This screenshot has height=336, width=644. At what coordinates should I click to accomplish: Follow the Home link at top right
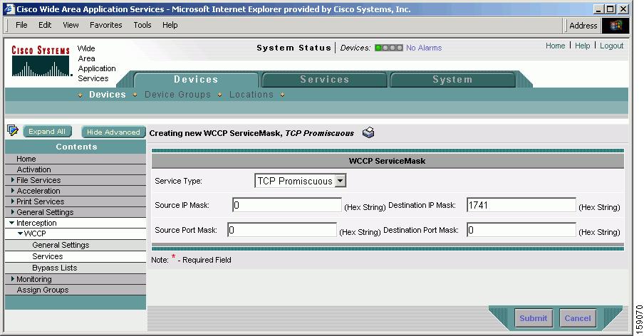click(x=555, y=46)
